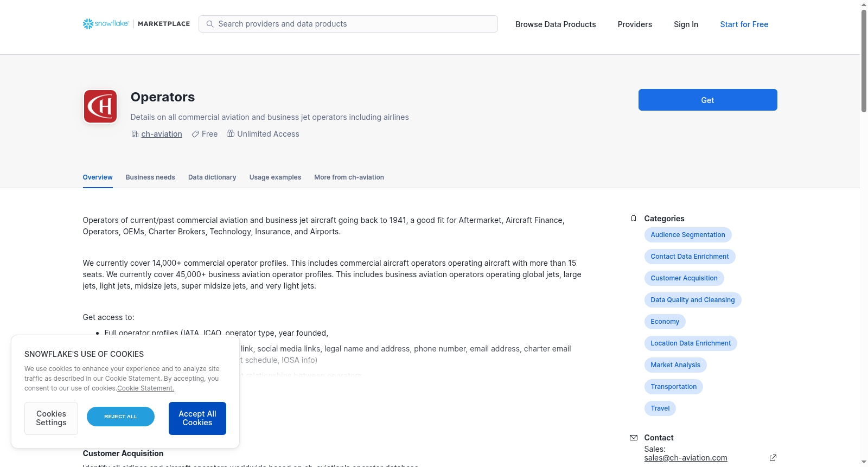Click Accept All Cookies button

tap(197, 418)
